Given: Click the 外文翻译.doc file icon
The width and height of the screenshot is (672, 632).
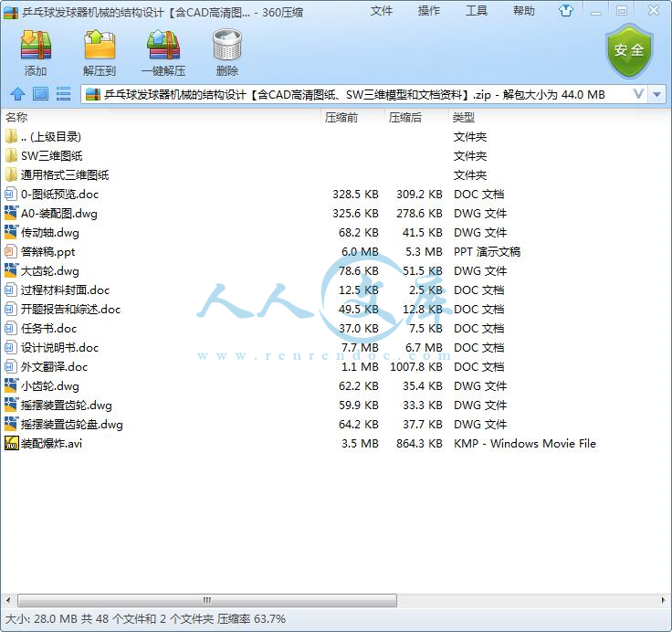Looking at the screenshot, I should 11,366.
